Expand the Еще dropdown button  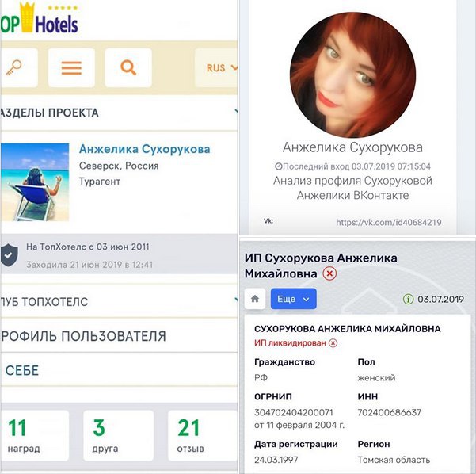293,299
